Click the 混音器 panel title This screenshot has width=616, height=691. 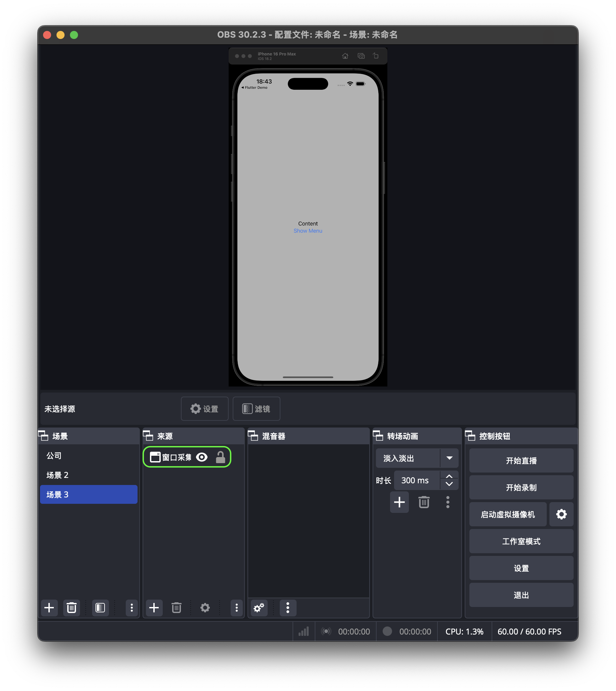[x=273, y=436]
